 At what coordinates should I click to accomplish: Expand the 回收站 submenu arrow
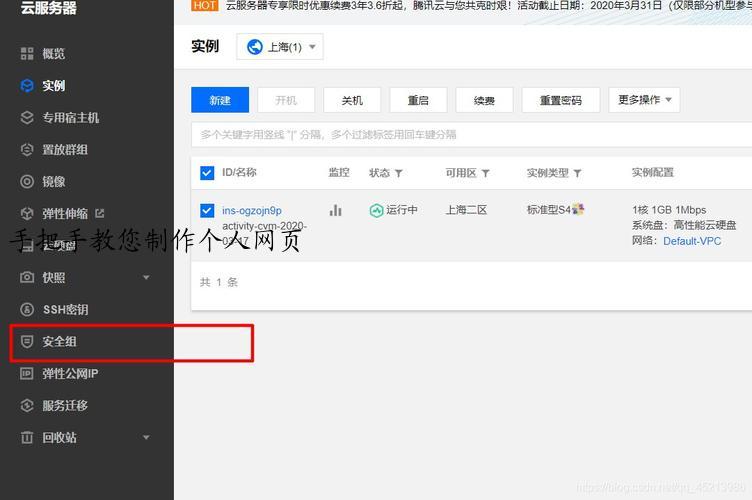(146, 437)
